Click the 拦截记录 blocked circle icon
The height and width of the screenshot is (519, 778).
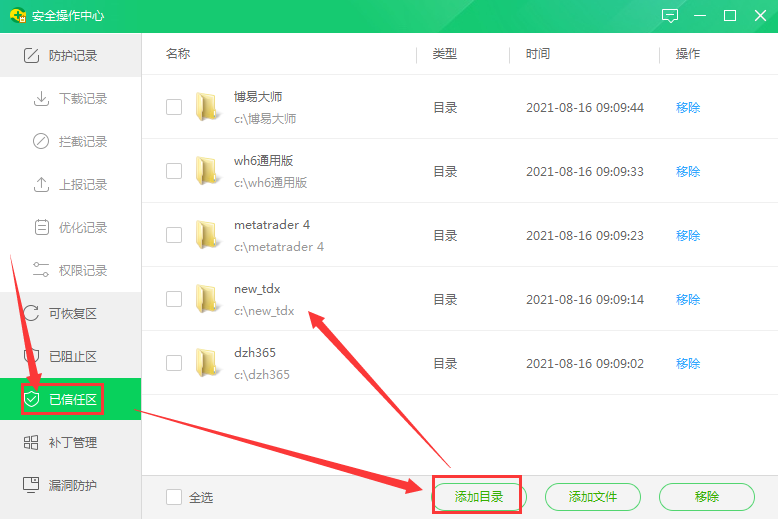[x=41, y=141]
